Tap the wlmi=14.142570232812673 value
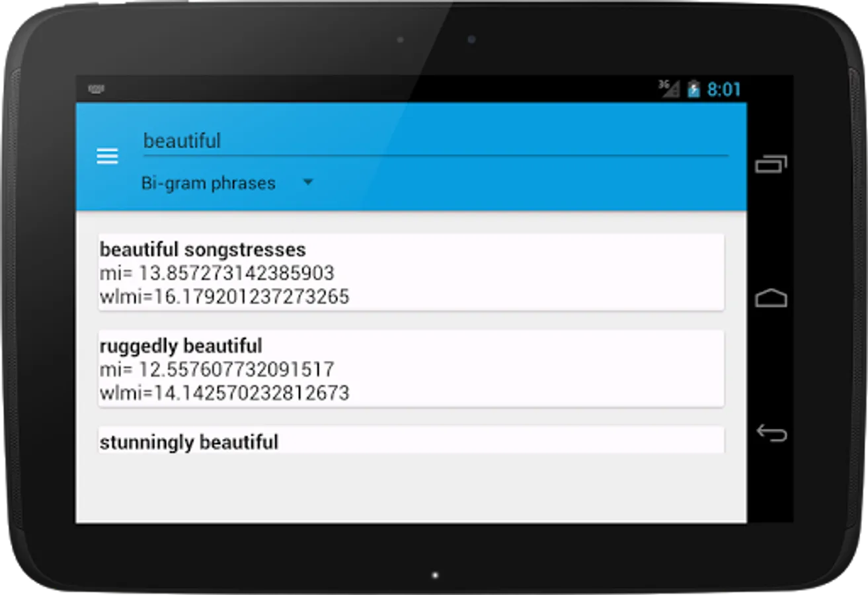This screenshot has width=868, height=595. 224,393
